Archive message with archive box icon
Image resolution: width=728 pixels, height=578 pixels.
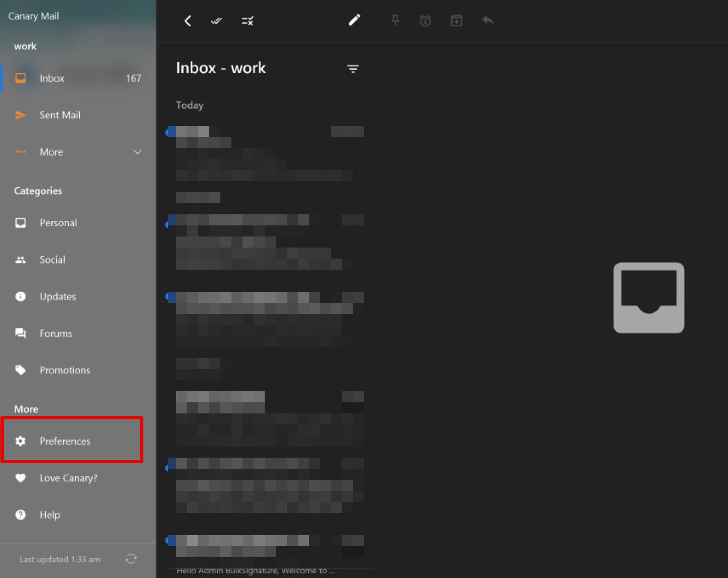coord(457,20)
